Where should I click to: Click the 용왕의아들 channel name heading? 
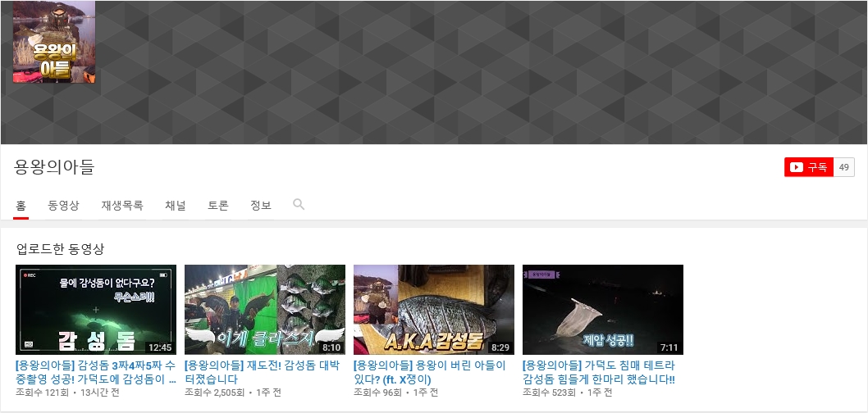point(54,167)
